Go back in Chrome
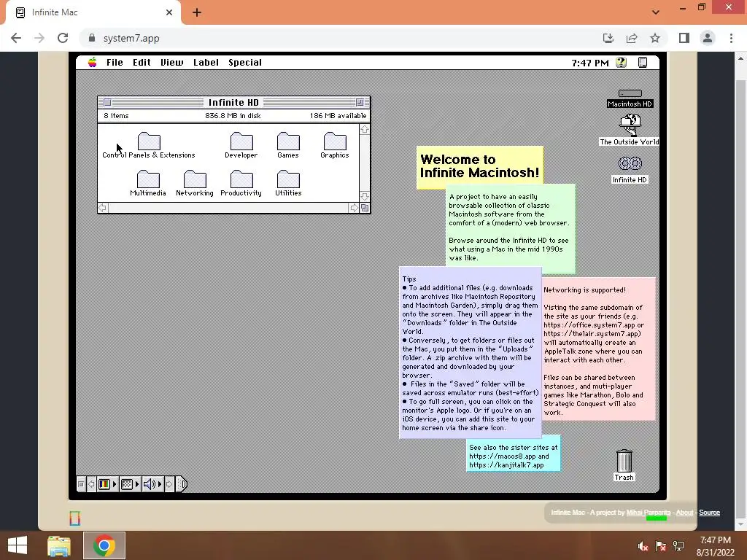The width and height of the screenshot is (747, 560). tap(16, 38)
